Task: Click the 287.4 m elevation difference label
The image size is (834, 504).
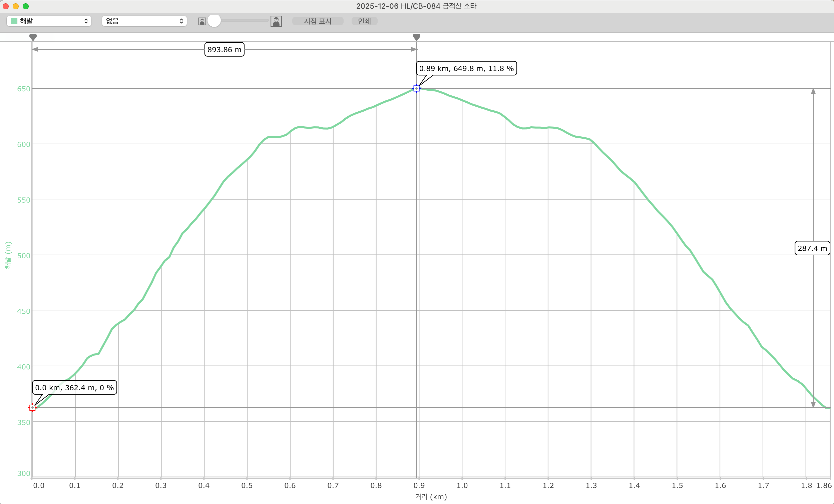Action: coord(812,248)
